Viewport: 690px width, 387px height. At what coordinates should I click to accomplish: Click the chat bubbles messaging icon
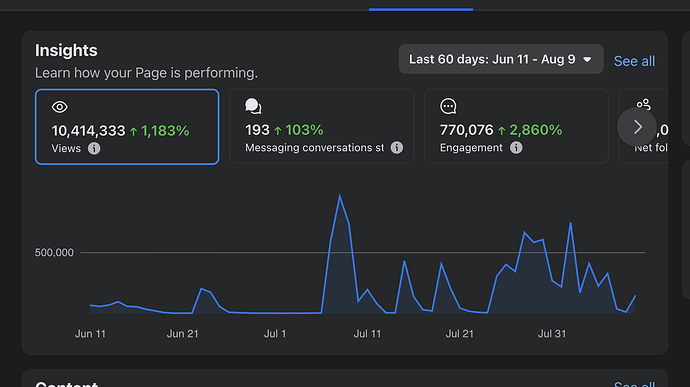tap(253, 106)
